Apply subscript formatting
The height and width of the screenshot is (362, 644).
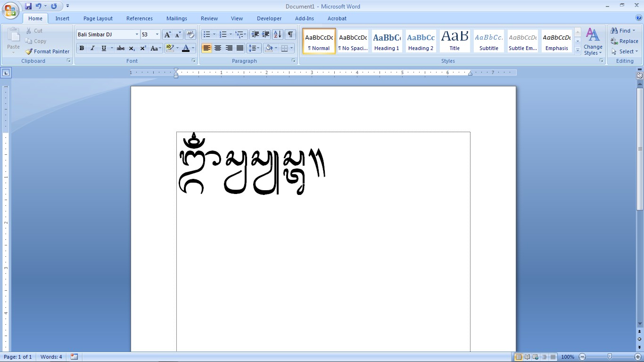click(x=131, y=48)
